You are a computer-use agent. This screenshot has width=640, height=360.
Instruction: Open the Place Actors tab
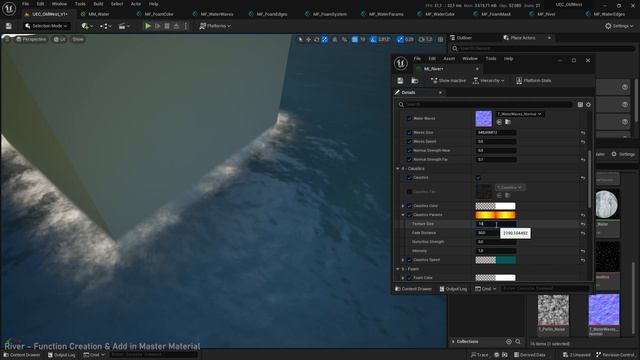(x=522, y=38)
